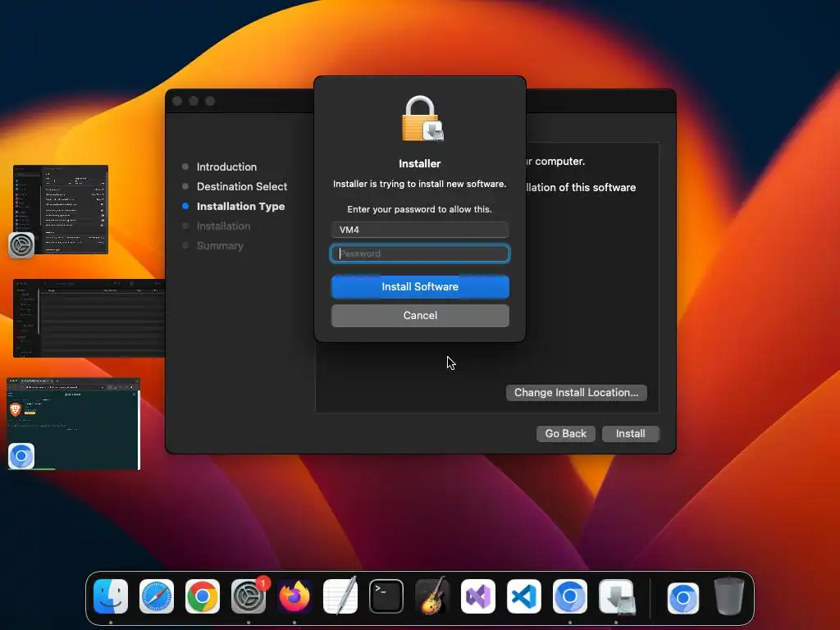Click Change Install Location button

pos(577,393)
